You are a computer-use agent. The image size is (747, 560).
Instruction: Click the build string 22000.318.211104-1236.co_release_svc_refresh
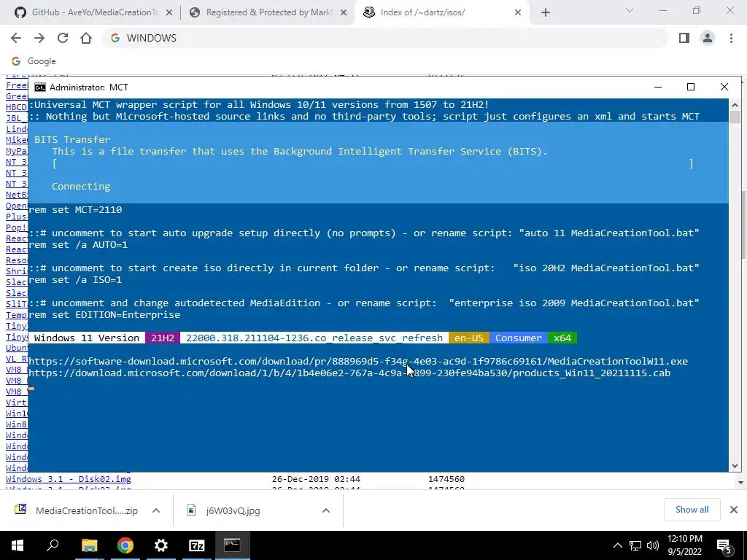pos(314,338)
